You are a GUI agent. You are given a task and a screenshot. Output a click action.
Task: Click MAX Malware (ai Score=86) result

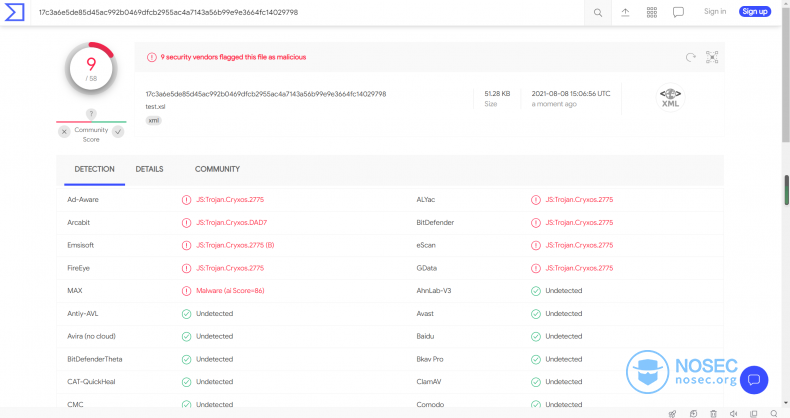[x=230, y=291]
